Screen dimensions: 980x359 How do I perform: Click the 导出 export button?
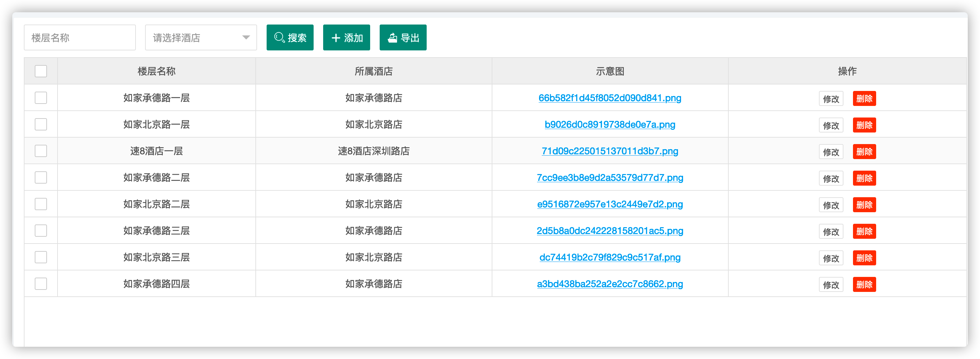click(403, 37)
